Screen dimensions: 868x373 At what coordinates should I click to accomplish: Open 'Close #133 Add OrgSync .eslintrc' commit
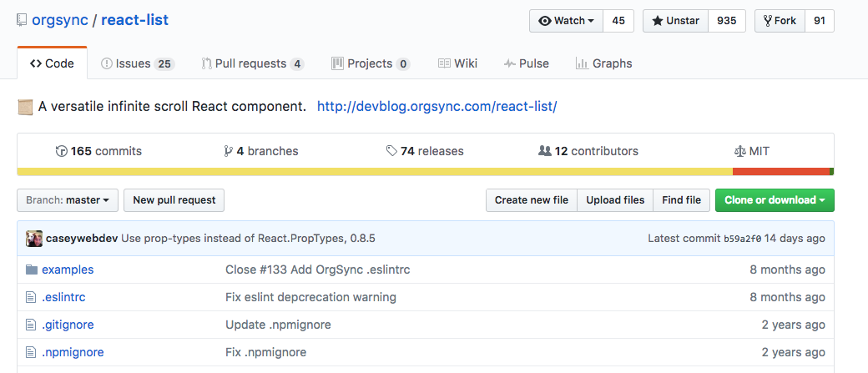[318, 270]
